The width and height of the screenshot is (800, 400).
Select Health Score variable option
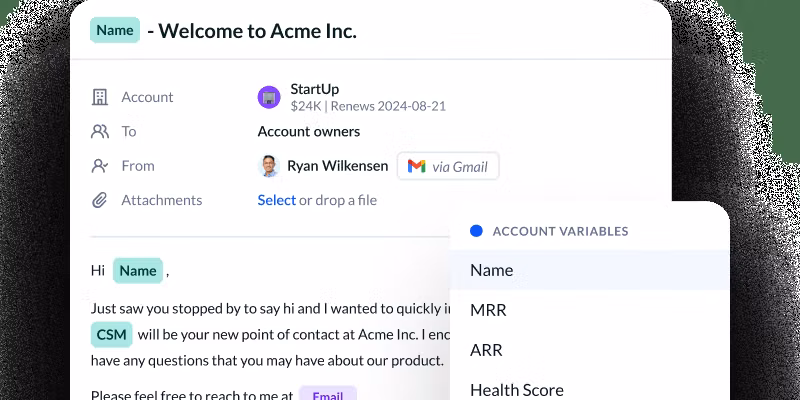(517, 389)
